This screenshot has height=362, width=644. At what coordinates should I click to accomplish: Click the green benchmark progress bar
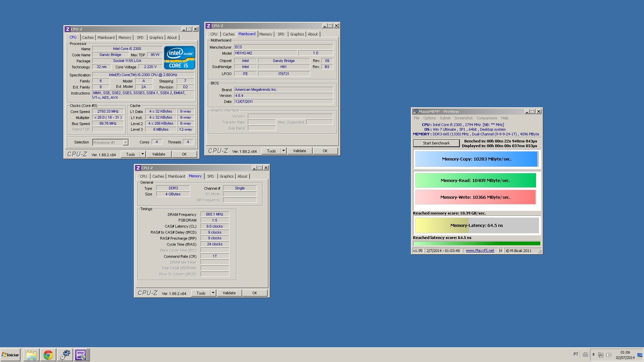point(477,243)
